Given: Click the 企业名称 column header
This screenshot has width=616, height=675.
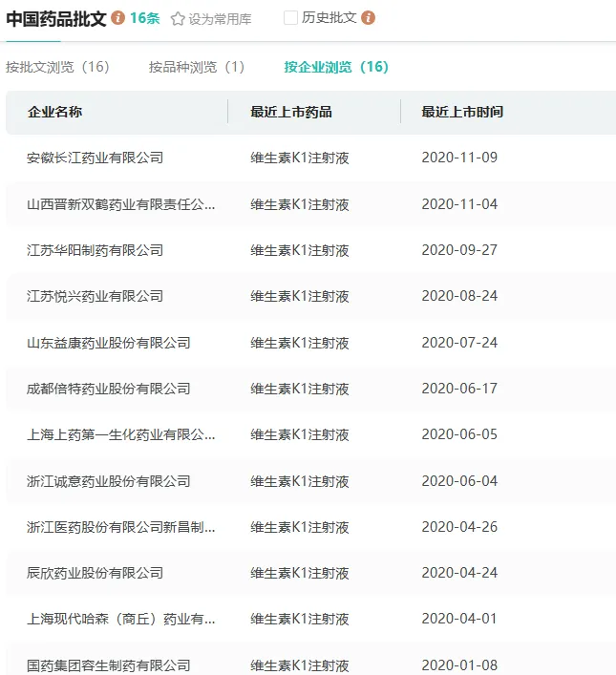Looking at the screenshot, I should 55,112.
